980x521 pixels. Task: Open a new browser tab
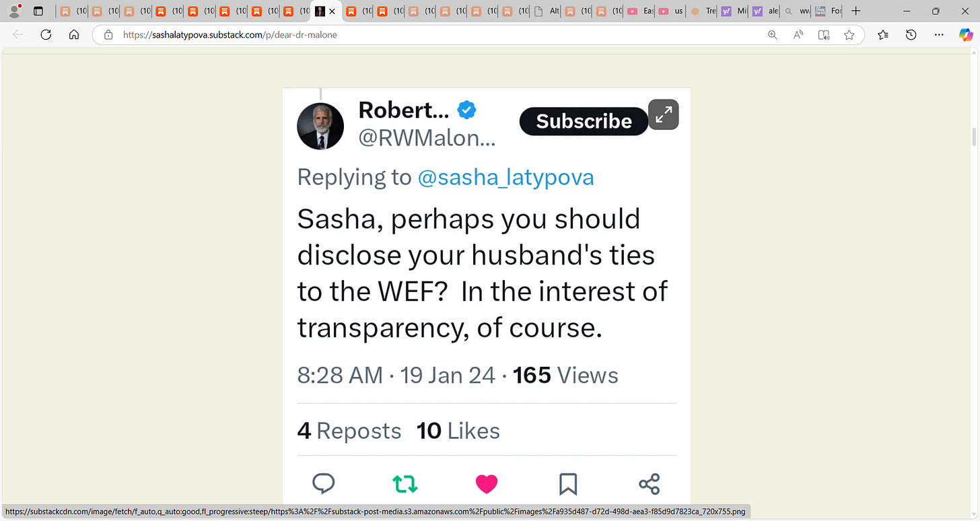tap(855, 11)
